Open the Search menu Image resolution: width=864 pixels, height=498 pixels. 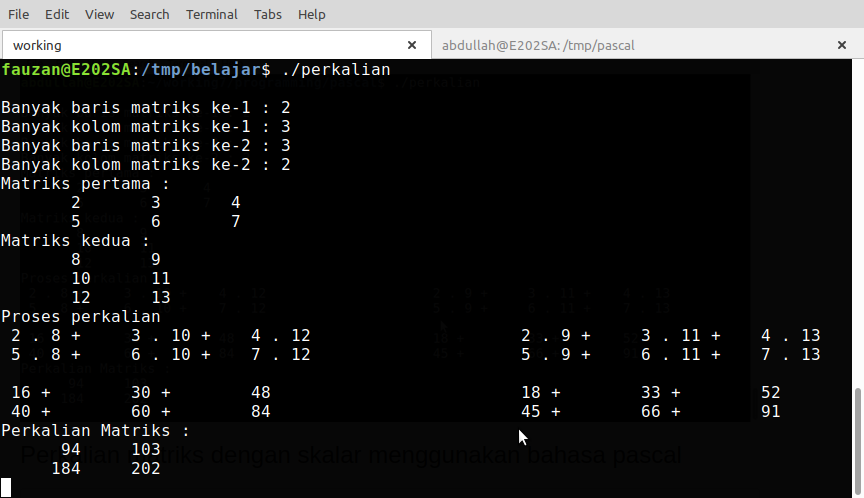pyautogui.click(x=149, y=14)
